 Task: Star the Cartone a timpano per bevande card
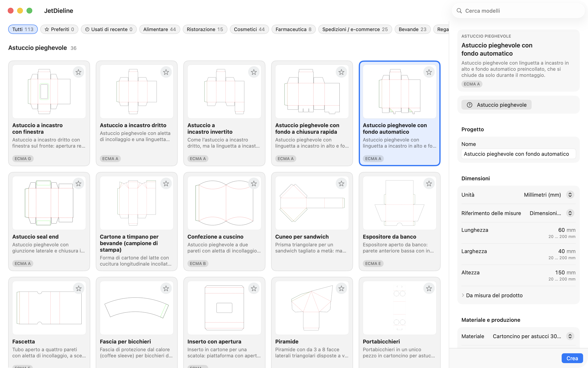(x=166, y=184)
